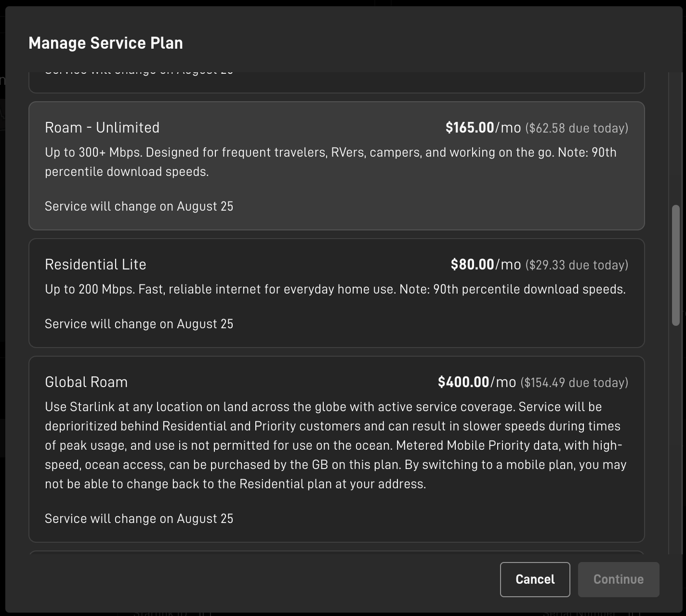Viewport: 686px width, 616px height.
Task: Click the plan list scrollbar thumb
Action: 675,265
